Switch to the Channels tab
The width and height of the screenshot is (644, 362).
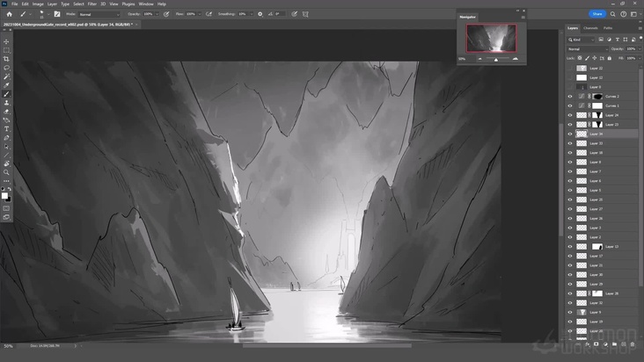pos(590,28)
